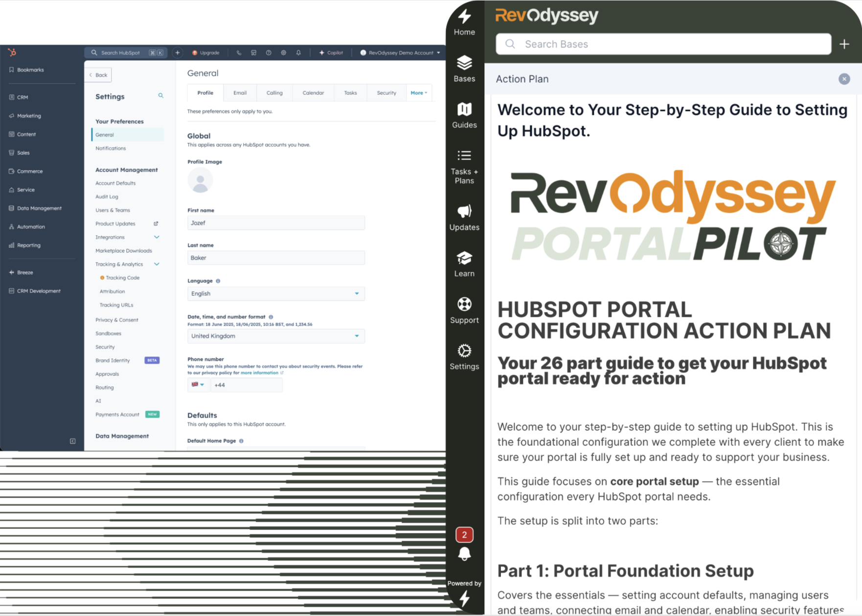This screenshot has height=616, width=862.
Task: Open the Language dropdown set to English
Action: pos(276,293)
